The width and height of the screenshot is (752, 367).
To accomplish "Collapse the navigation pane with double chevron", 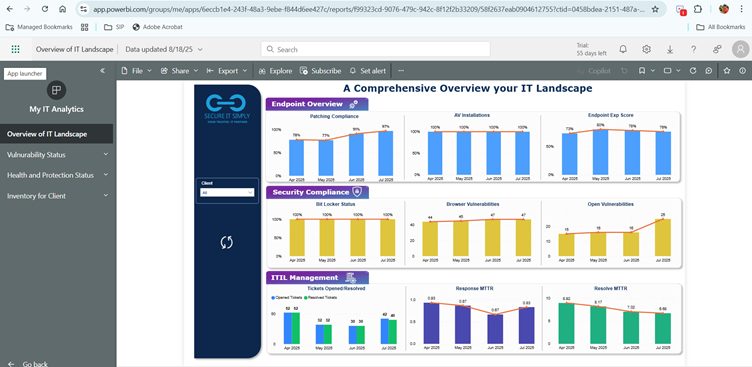I will [102, 71].
